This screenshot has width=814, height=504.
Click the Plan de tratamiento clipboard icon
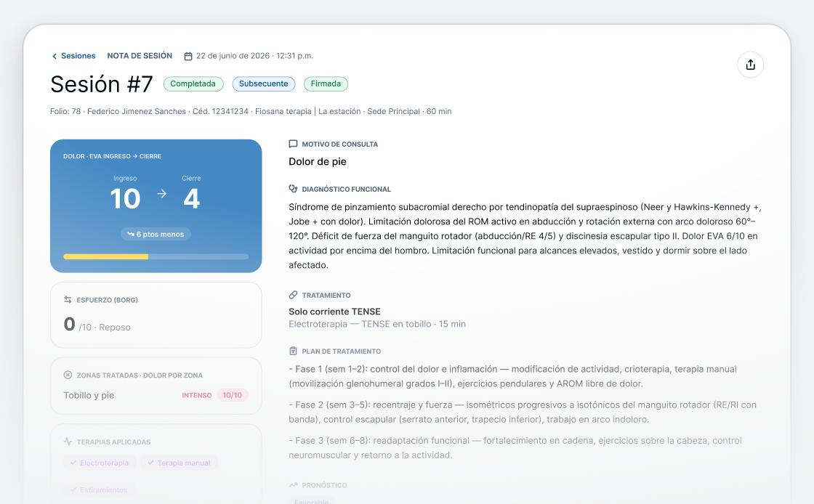[x=294, y=351]
